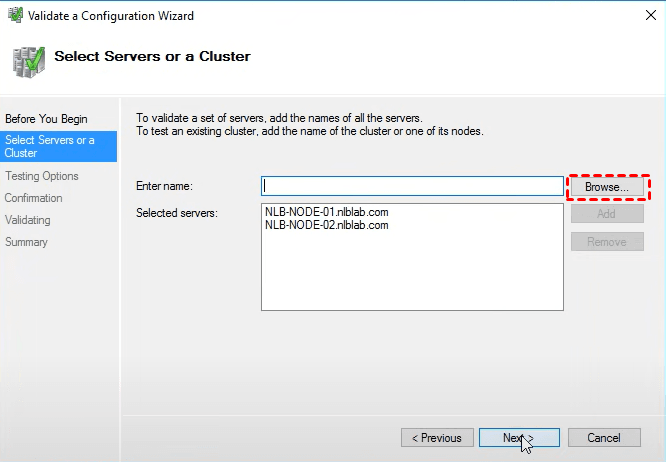Click the Validate a Configuration Wizard title text
This screenshot has height=462, width=666.
coord(111,15)
